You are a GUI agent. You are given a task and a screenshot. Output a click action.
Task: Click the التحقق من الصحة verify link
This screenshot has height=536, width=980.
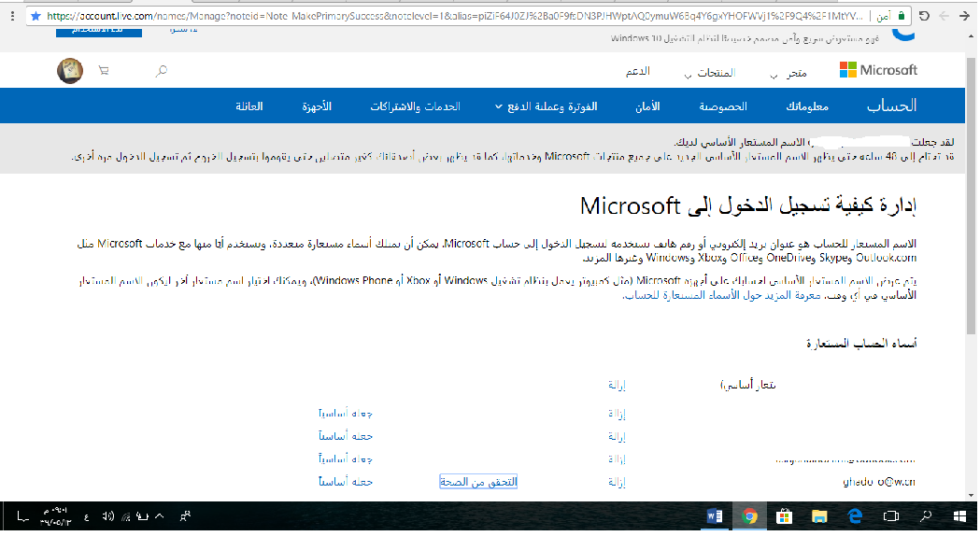[x=478, y=482]
